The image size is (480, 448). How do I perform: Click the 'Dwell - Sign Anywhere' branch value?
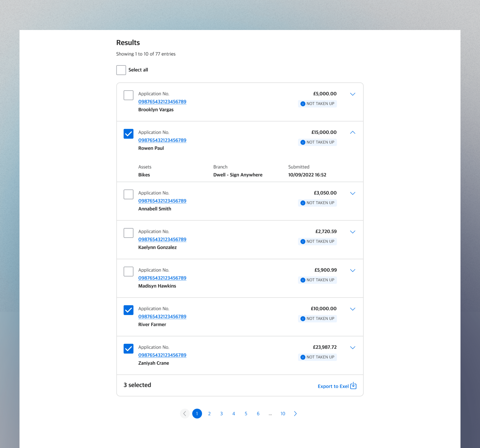tap(238, 175)
